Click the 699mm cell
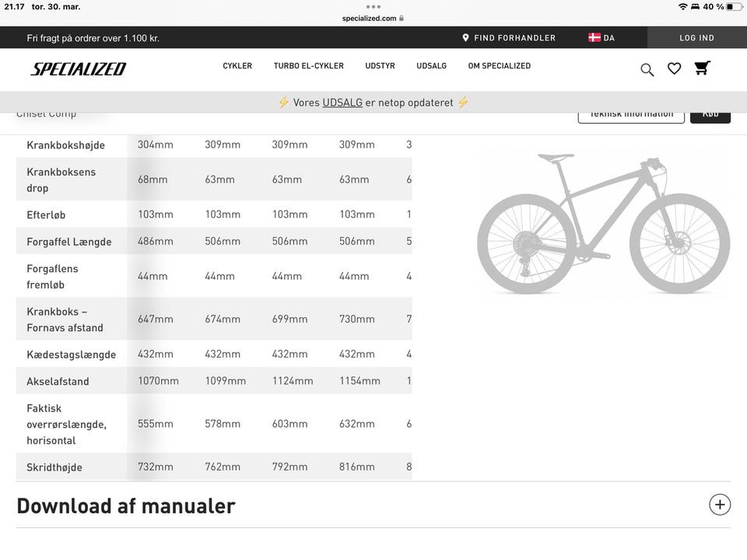747x560 pixels. [x=289, y=319]
